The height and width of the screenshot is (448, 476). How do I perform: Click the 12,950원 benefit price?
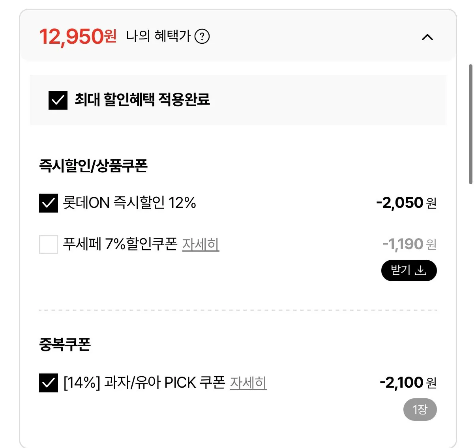pos(78,37)
